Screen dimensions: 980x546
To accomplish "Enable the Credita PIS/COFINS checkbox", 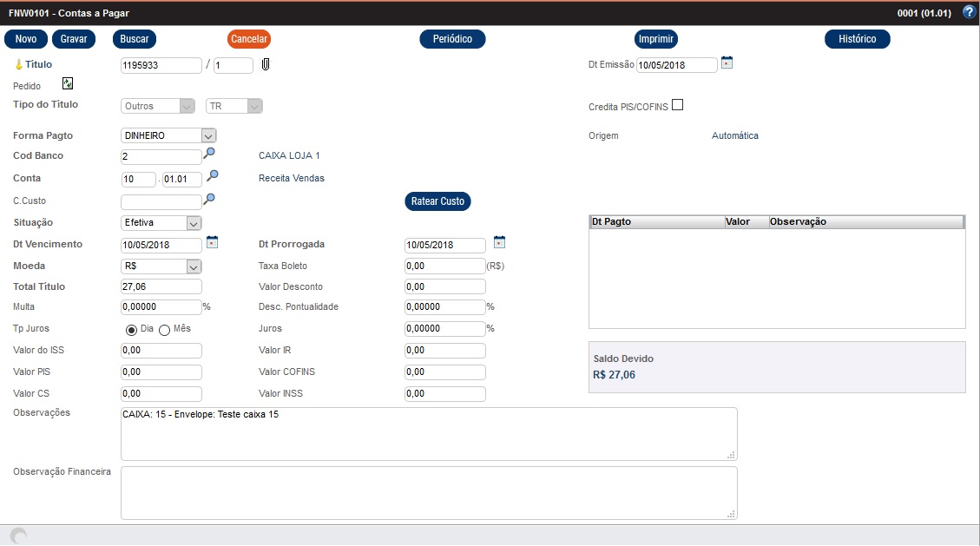I will point(678,105).
